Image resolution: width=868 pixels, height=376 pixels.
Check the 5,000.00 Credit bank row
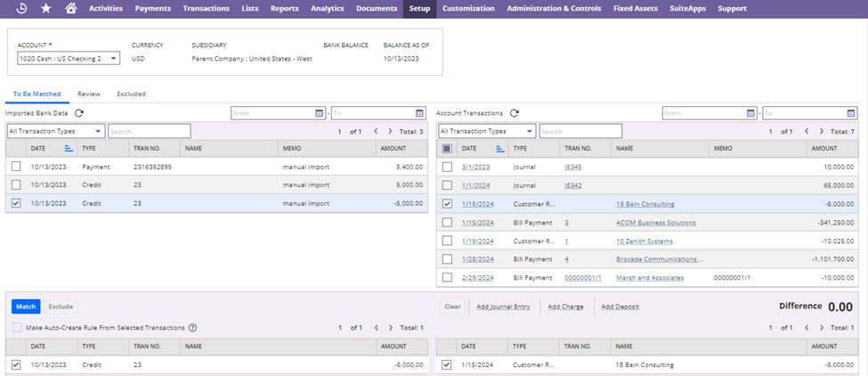pos(16,185)
